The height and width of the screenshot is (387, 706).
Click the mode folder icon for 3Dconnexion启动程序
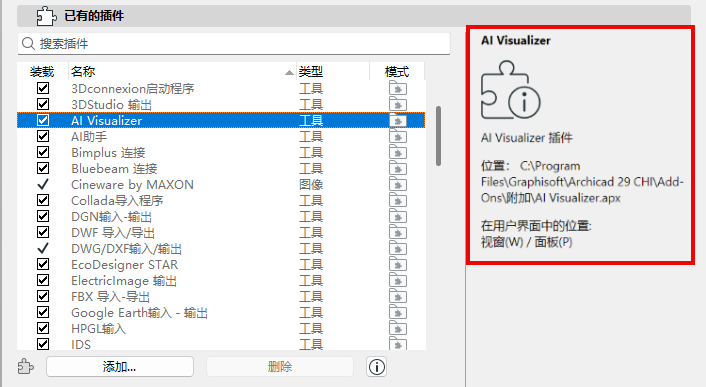click(x=398, y=88)
